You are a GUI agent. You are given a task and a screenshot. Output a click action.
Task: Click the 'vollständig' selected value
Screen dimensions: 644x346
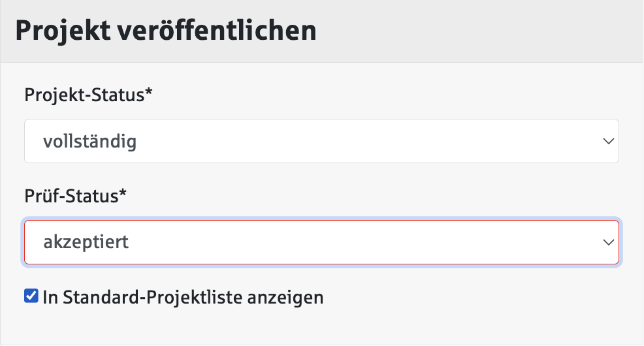[89, 142]
